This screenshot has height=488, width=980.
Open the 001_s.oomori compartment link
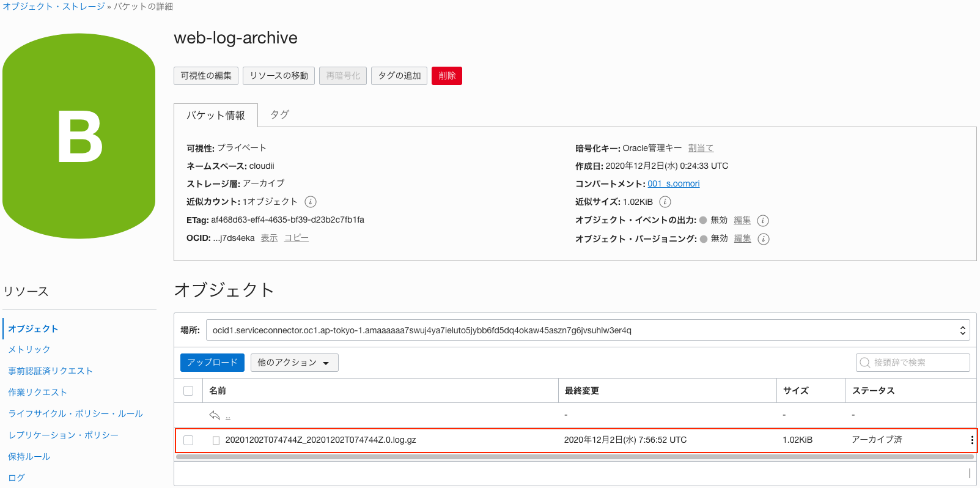pos(673,184)
